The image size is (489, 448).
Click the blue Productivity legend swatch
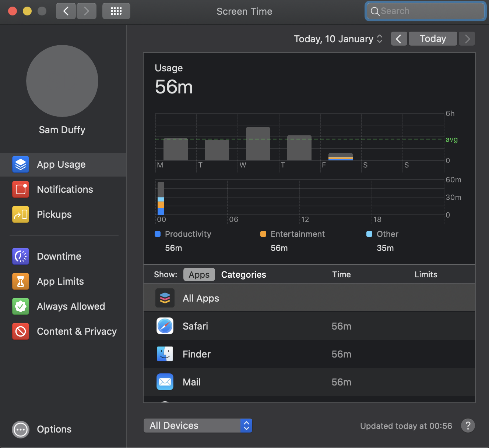[158, 234]
